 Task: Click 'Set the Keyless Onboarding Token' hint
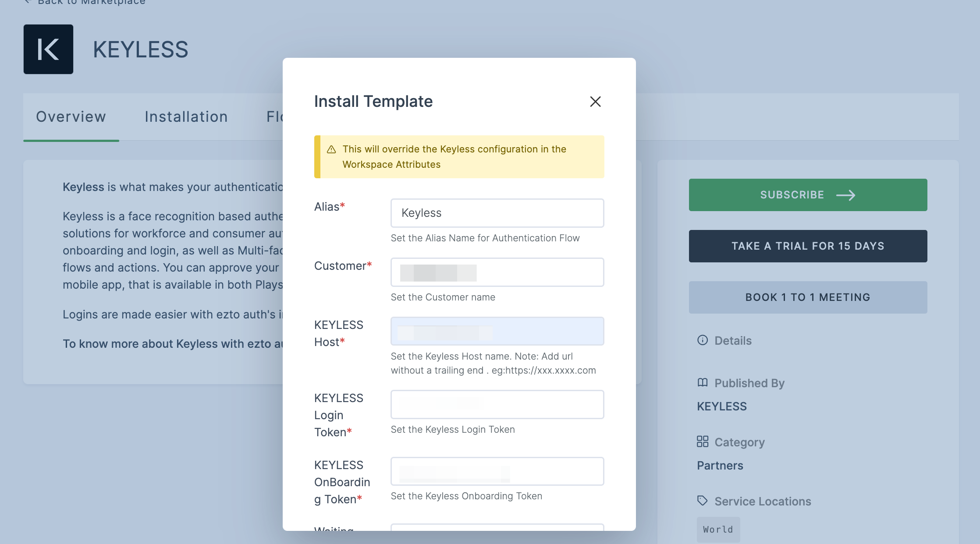point(466,496)
